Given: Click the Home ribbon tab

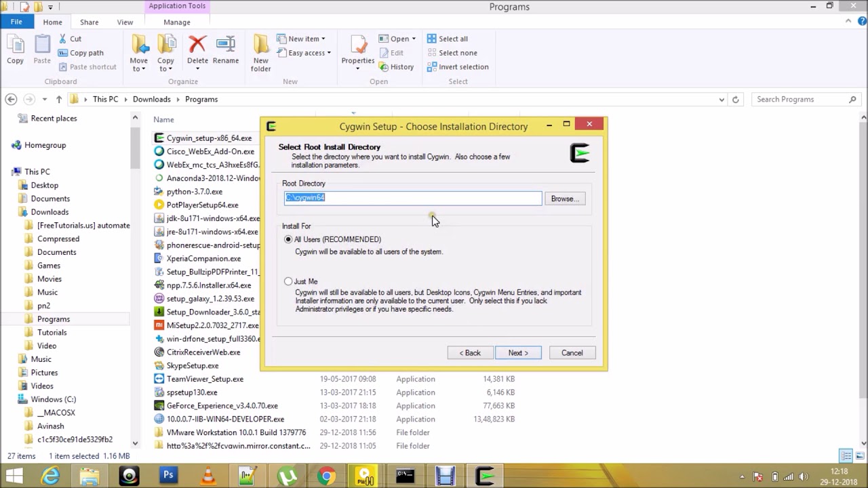Looking at the screenshot, I should point(52,22).
